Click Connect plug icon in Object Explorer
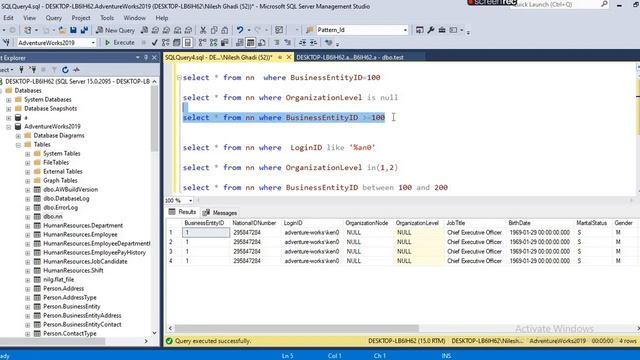This screenshot has height=360, width=640. pyautogui.click(x=22, y=70)
